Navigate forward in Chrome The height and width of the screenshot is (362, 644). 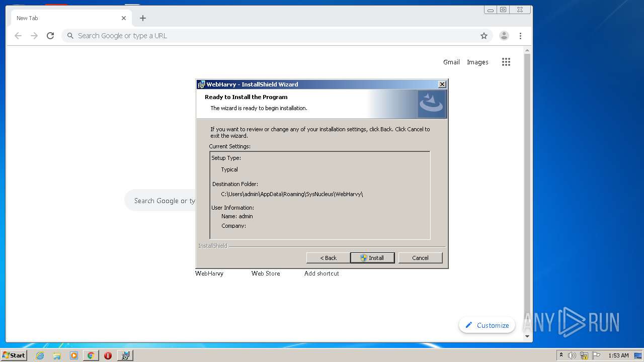pyautogui.click(x=34, y=36)
